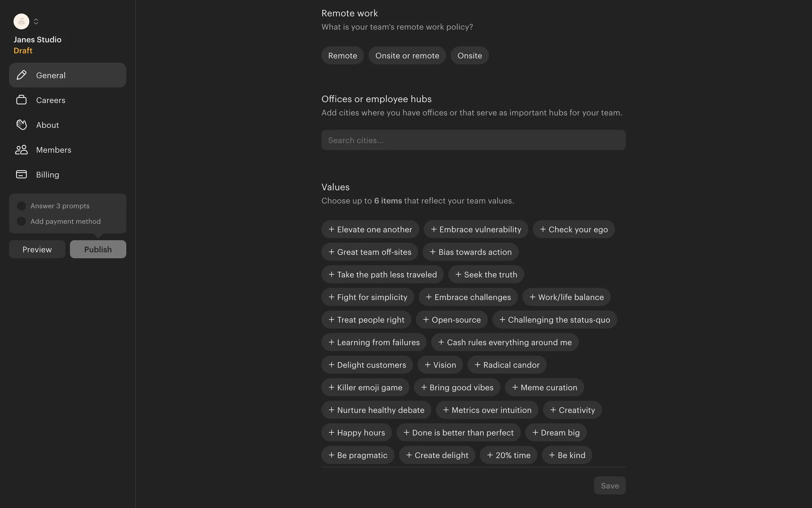Click the Search cities input field
The width and height of the screenshot is (812, 508).
(473, 140)
